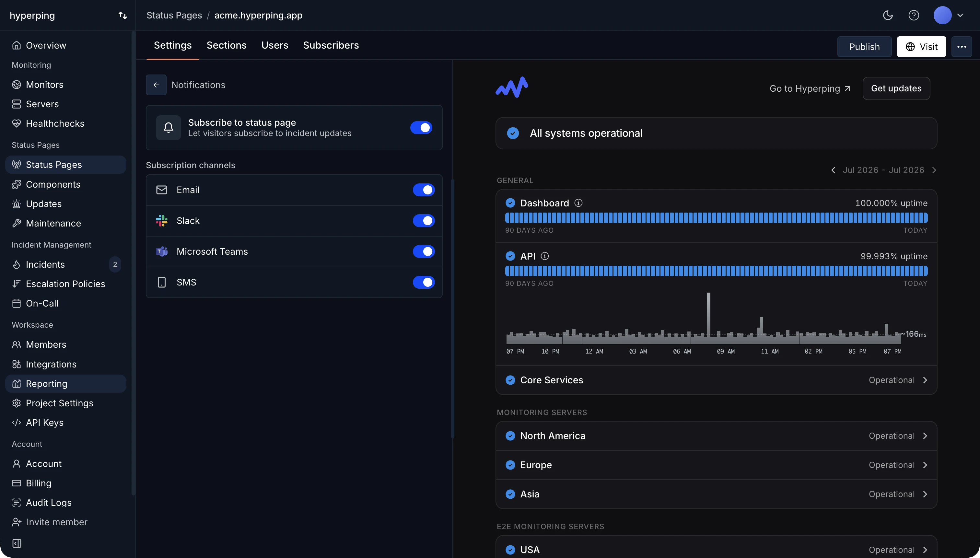Go to Updates page
Image resolution: width=980 pixels, height=558 pixels.
point(65,204)
